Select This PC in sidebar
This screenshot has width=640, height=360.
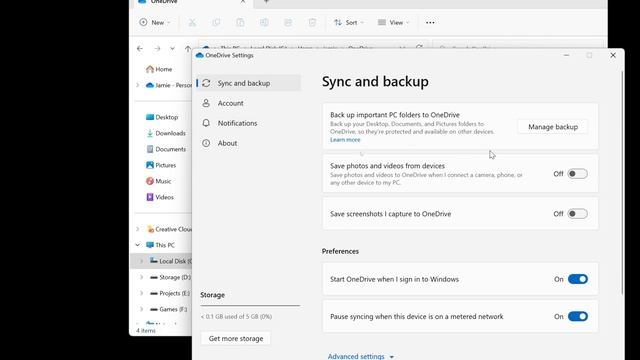160,245
